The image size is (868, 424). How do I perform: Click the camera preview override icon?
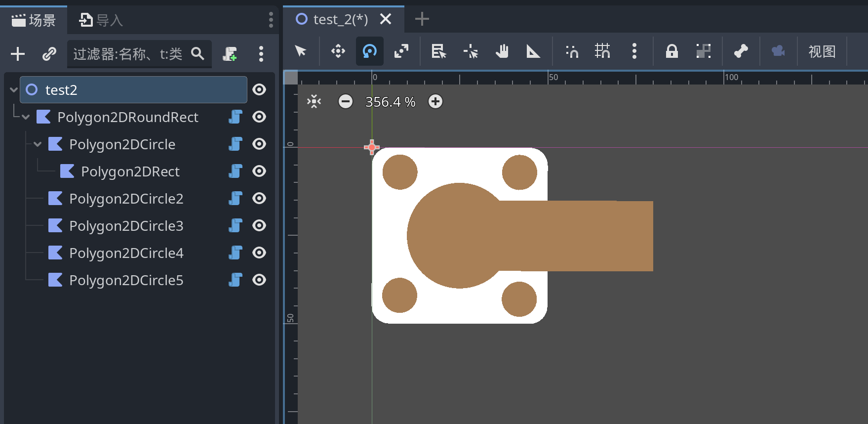pyautogui.click(x=778, y=51)
